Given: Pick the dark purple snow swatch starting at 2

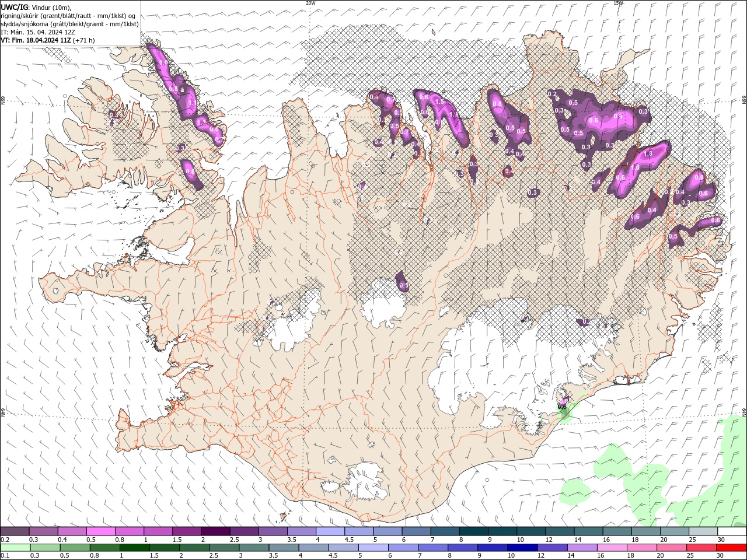Looking at the screenshot, I should tap(215, 531).
